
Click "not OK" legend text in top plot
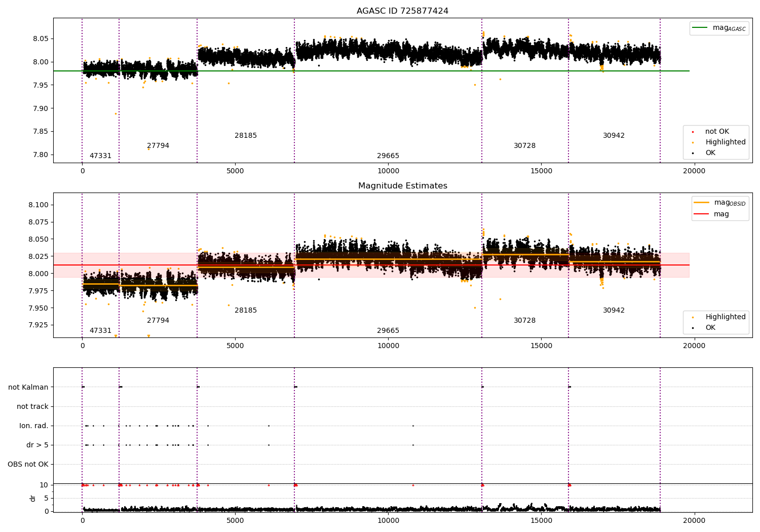coord(717,132)
